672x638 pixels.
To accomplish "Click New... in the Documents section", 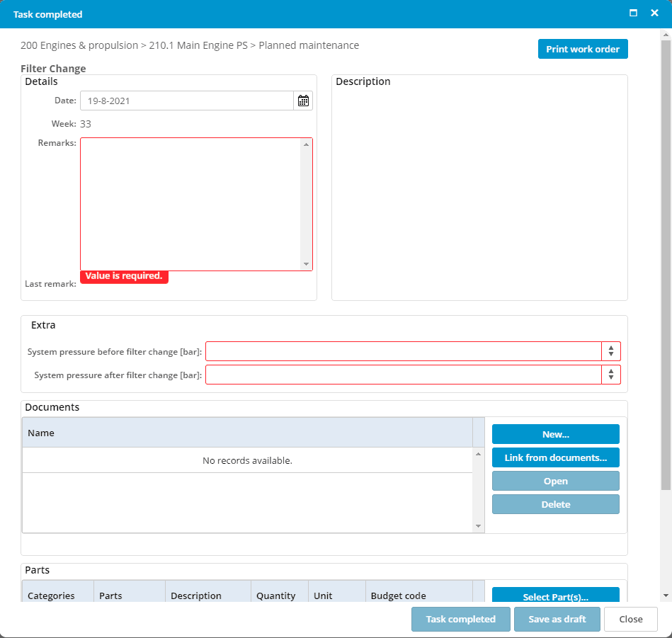I will [x=555, y=434].
